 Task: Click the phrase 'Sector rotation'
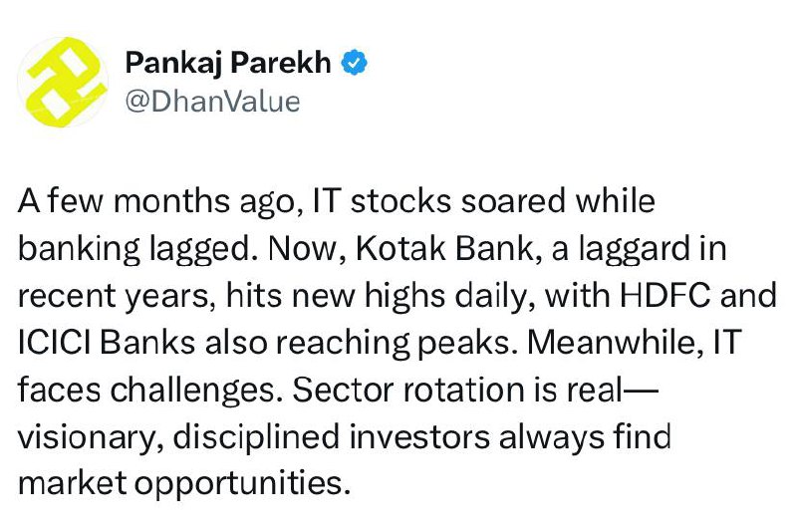pyautogui.click(x=408, y=390)
